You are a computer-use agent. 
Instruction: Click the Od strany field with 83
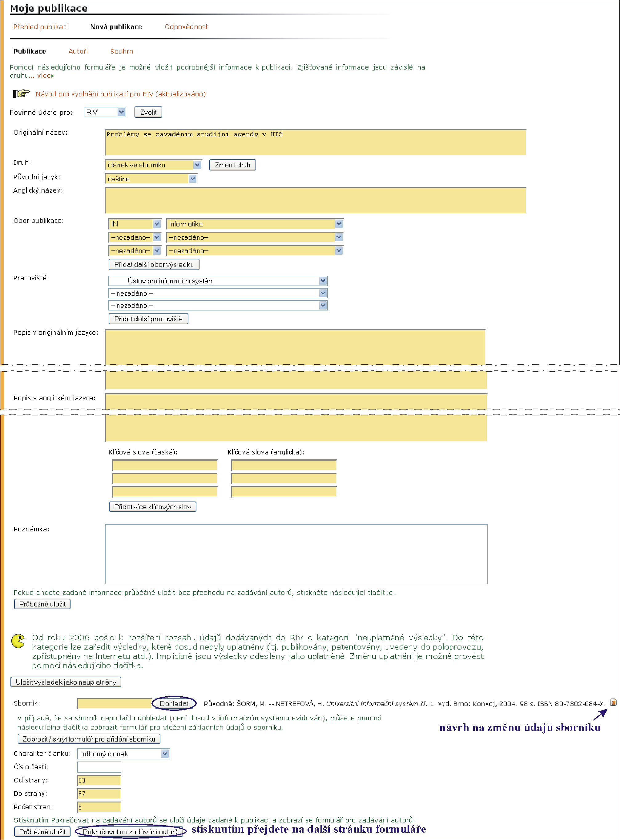coord(99,780)
